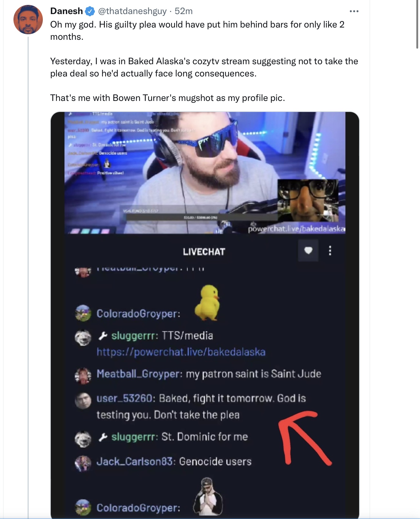Click the @thatdaneshguy handle
The height and width of the screenshot is (519, 420).
tap(132, 11)
